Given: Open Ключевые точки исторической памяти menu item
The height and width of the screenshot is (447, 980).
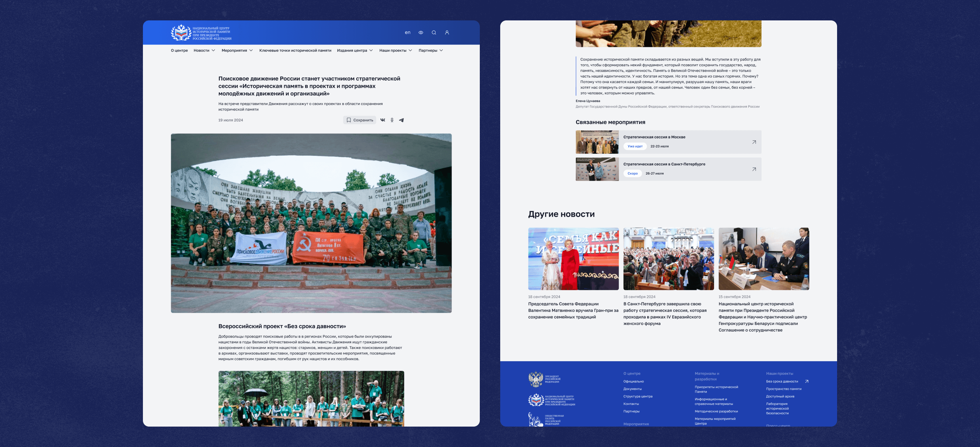Looking at the screenshot, I should point(295,51).
